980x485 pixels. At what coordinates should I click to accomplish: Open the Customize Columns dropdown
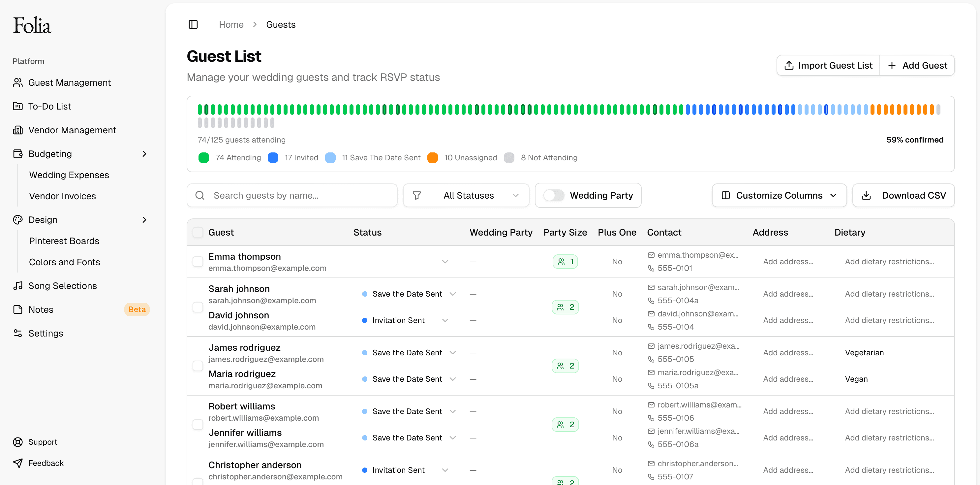779,195
